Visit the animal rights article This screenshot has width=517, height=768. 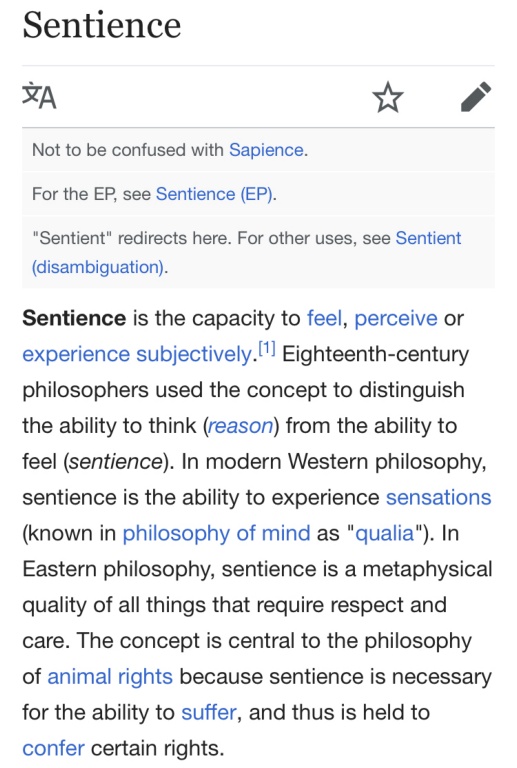[110, 676]
